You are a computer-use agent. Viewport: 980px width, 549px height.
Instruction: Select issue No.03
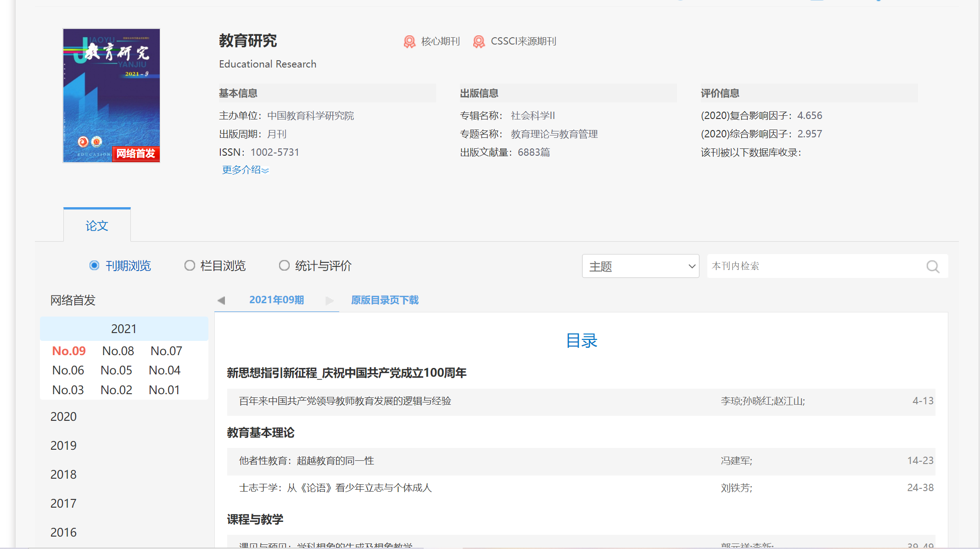pos(68,390)
